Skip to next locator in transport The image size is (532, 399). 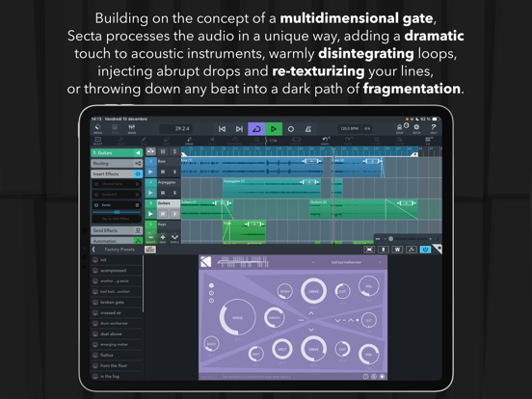239,129
